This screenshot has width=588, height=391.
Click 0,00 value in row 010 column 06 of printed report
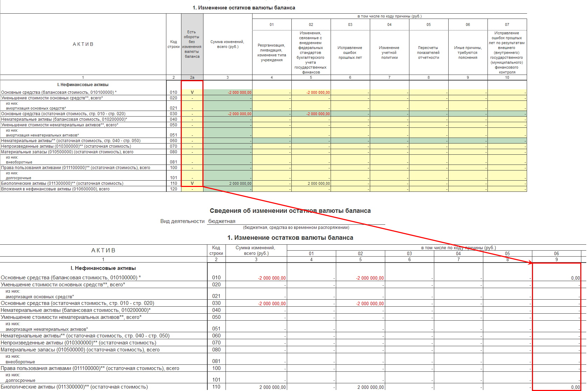[x=575, y=278]
